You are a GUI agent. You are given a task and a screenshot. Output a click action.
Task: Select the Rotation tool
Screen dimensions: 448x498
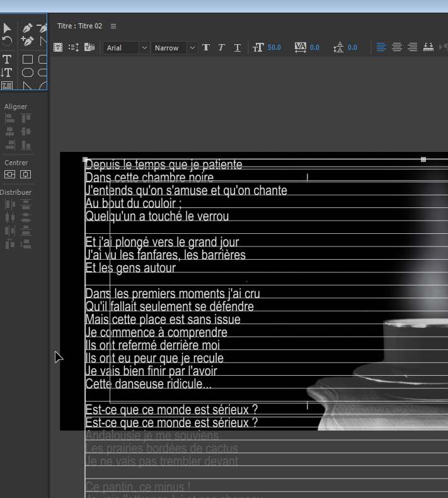pos(7,42)
